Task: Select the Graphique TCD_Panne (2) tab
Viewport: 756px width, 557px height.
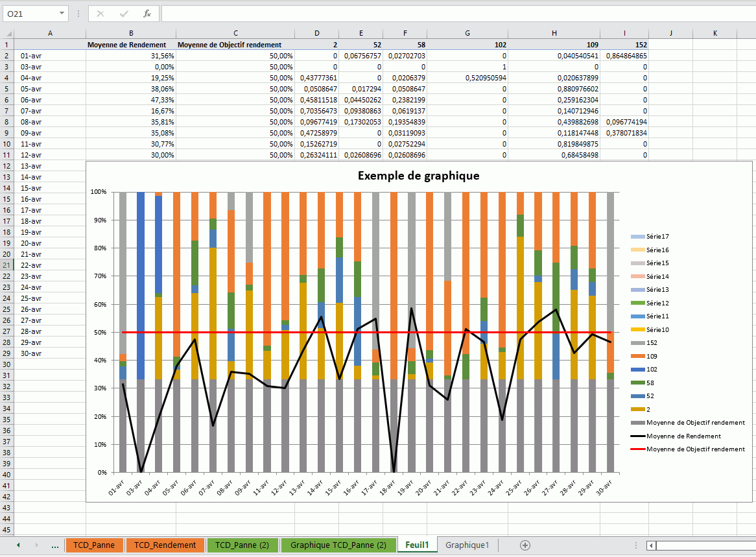Action: [x=338, y=545]
